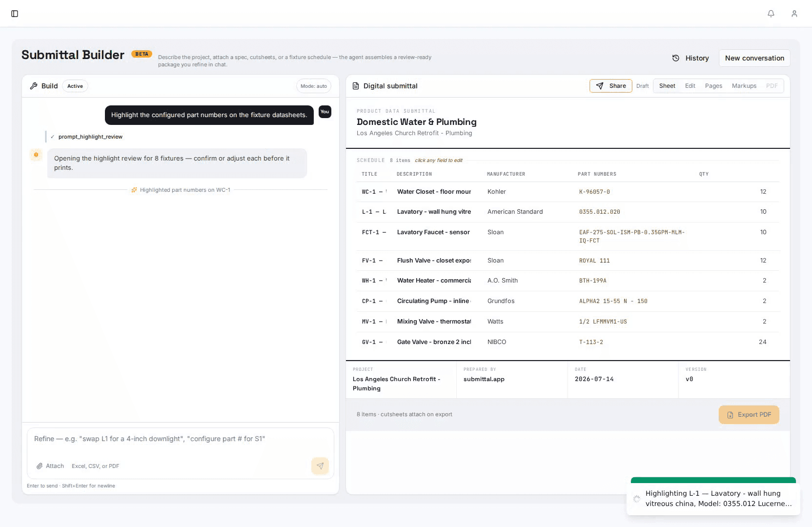Image resolution: width=812 pixels, height=527 pixels.
Task: Click the You avatar badge
Action: 325,112
